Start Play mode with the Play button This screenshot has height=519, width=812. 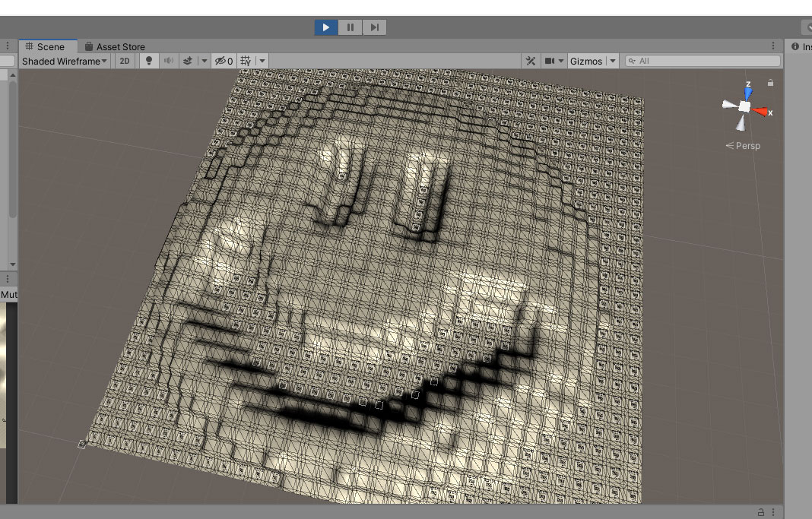point(326,27)
